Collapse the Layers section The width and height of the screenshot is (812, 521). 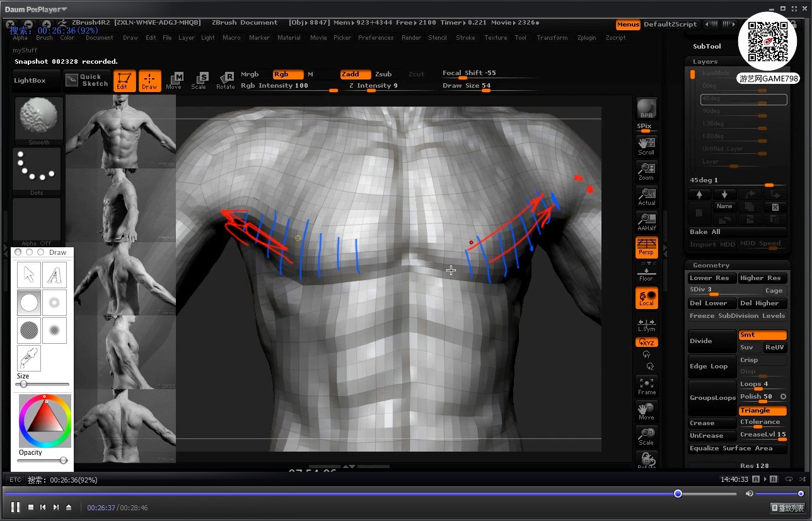tap(705, 62)
